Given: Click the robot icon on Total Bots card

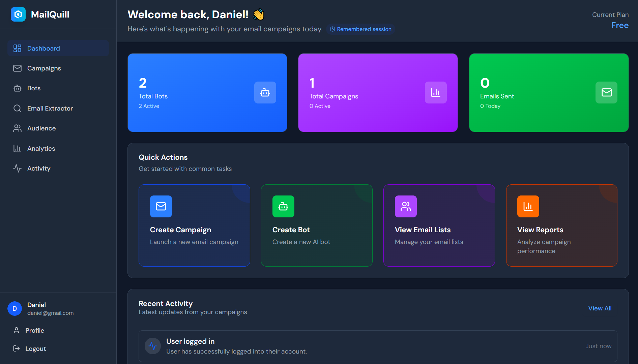Looking at the screenshot, I should coord(265,92).
